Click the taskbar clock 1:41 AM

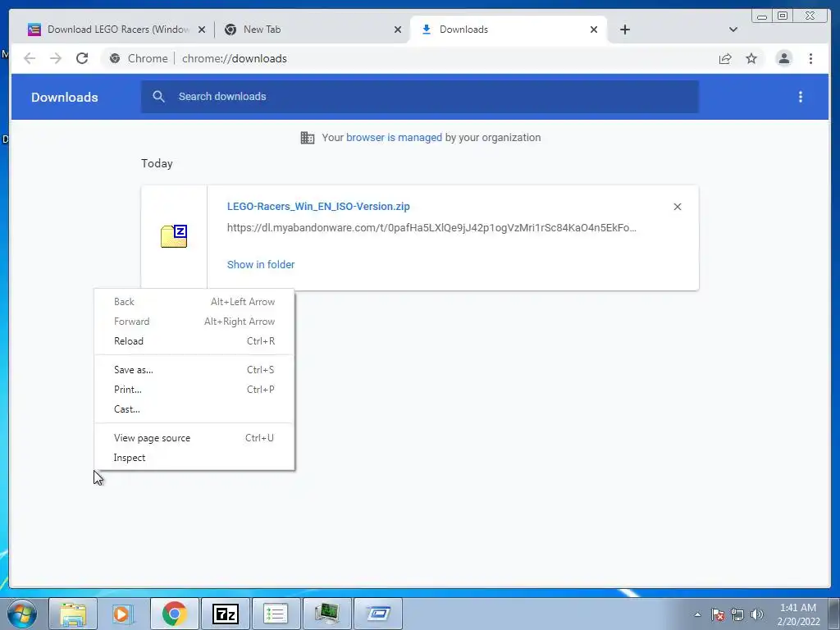[798, 614]
